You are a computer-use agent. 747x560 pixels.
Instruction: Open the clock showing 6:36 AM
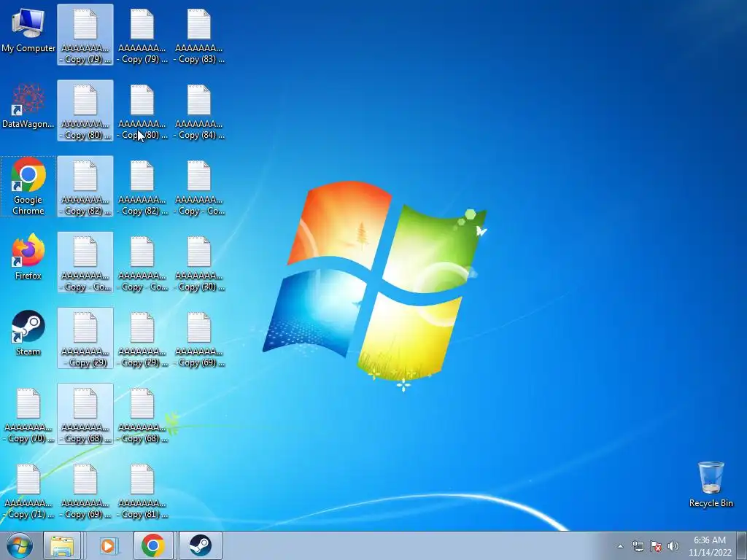tap(709, 546)
